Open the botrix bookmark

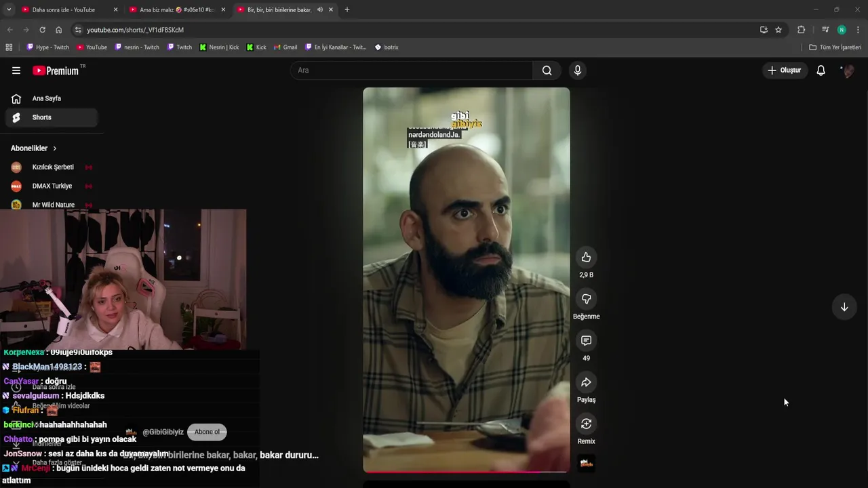point(387,47)
